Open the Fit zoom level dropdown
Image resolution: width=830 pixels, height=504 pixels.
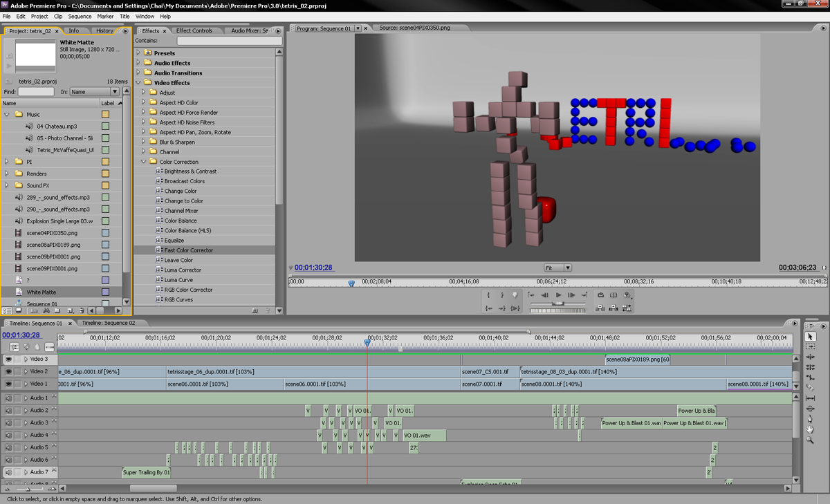pyautogui.click(x=557, y=268)
